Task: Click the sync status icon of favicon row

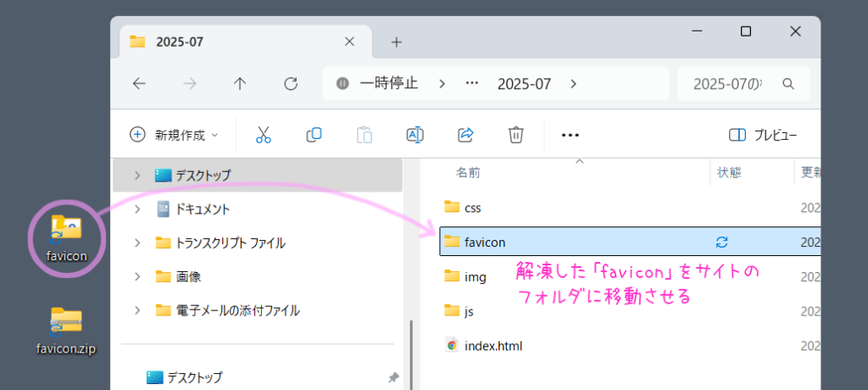Action: [x=722, y=242]
